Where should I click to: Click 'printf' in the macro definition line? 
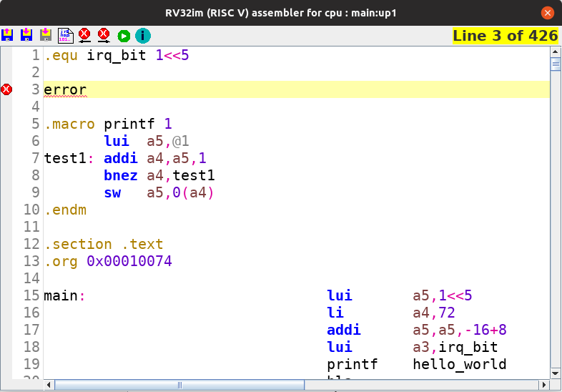[129, 124]
